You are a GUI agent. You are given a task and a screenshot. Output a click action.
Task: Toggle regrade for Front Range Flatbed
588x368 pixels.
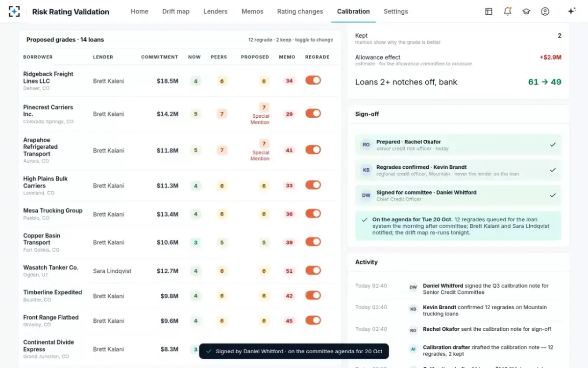coord(313,320)
